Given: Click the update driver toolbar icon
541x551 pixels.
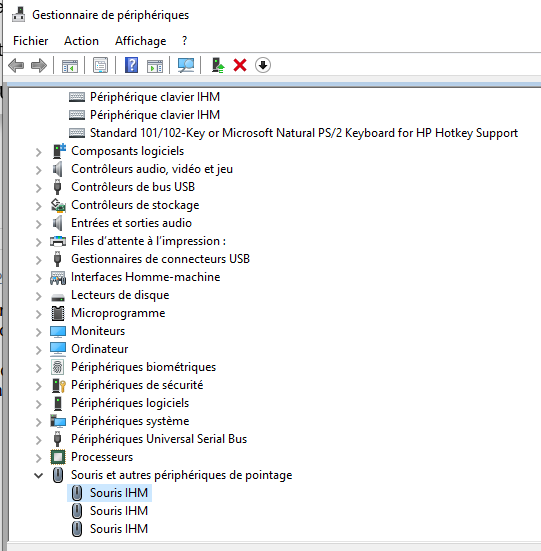Looking at the screenshot, I should (x=218, y=65).
